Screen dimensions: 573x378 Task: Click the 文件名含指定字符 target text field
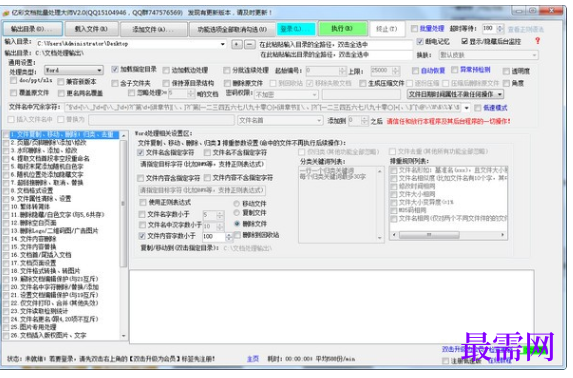pos(202,165)
